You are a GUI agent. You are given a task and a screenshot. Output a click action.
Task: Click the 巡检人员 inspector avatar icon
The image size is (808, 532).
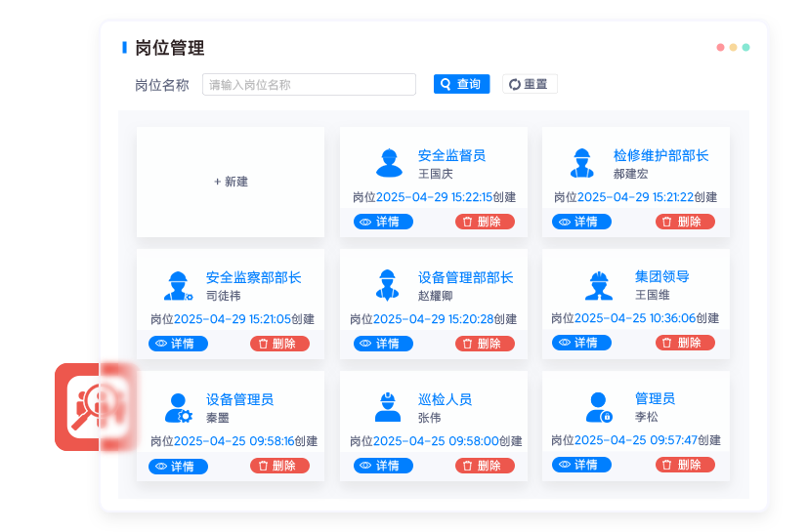click(388, 406)
